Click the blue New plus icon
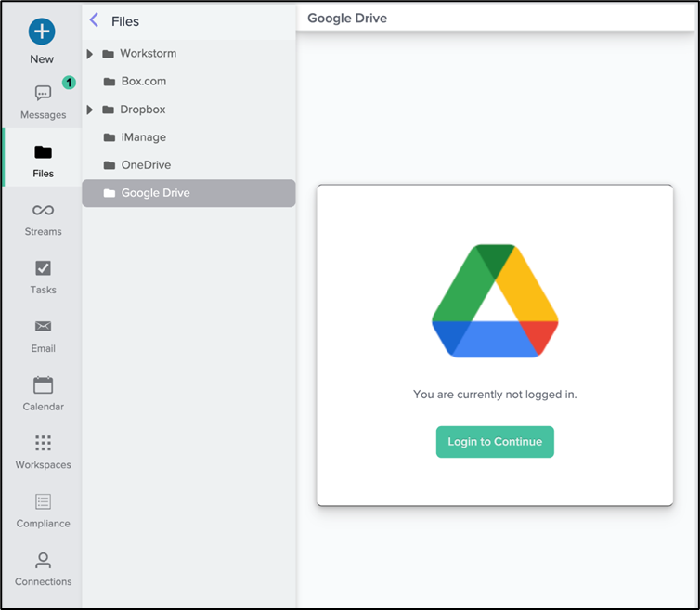Screen dimensions: 700x610 [x=42, y=32]
